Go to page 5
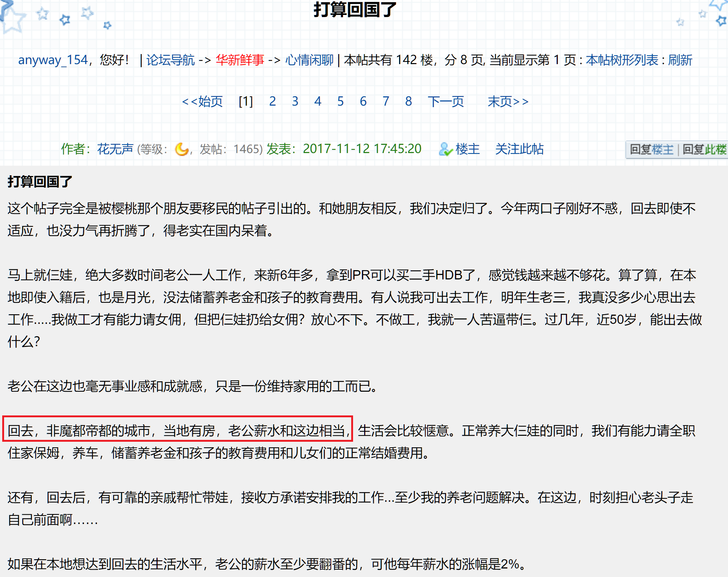728x577 pixels. (340, 101)
